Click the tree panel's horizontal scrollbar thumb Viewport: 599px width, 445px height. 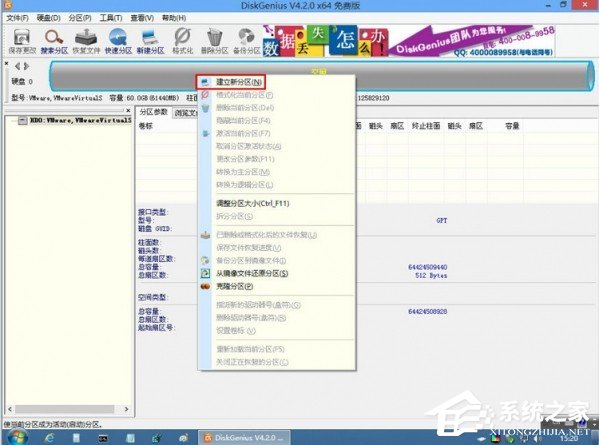coord(64,409)
